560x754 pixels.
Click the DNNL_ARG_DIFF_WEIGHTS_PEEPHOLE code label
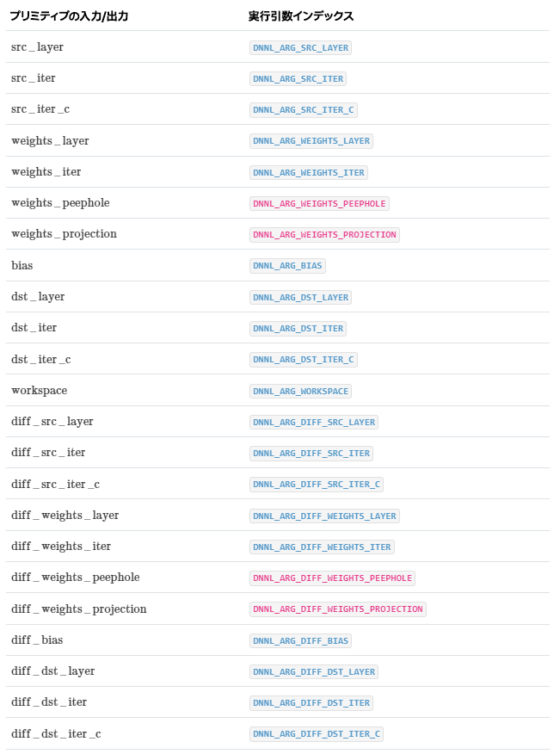332,578
